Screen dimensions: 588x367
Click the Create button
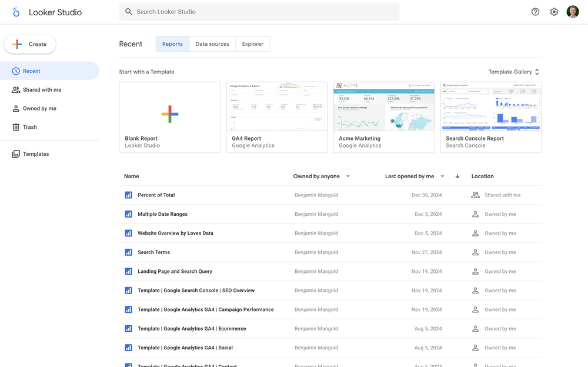30,44
